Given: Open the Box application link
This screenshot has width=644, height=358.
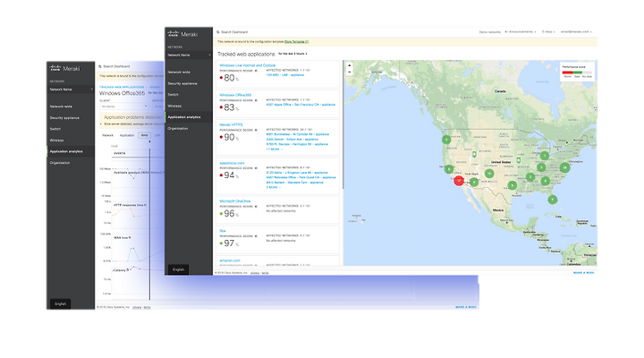Looking at the screenshot, I should [x=222, y=231].
